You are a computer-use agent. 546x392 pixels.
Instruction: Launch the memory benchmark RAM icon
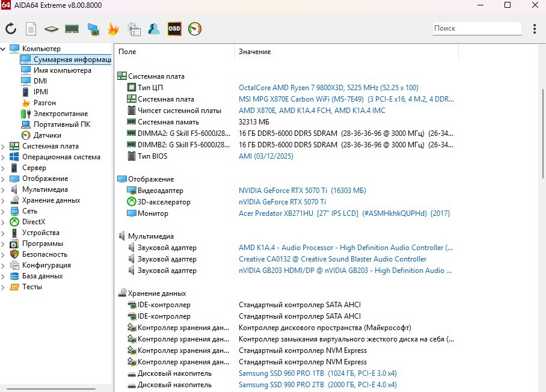pos(72,28)
